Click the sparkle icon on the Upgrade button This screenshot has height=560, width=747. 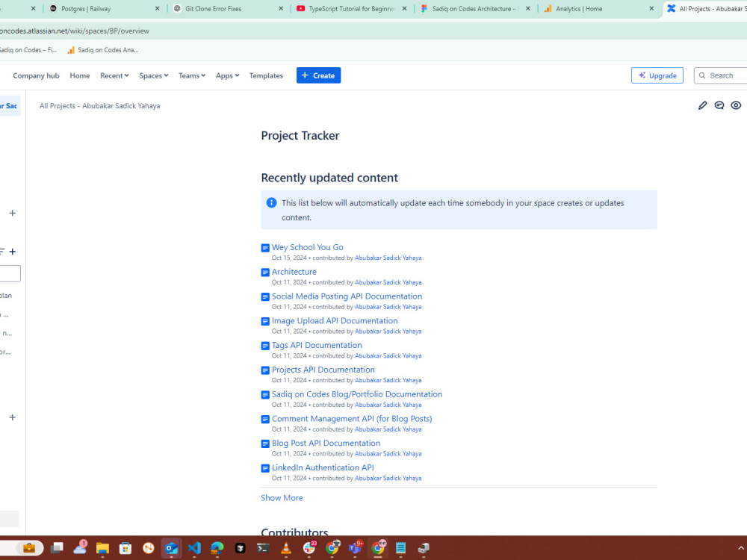[x=642, y=75]
